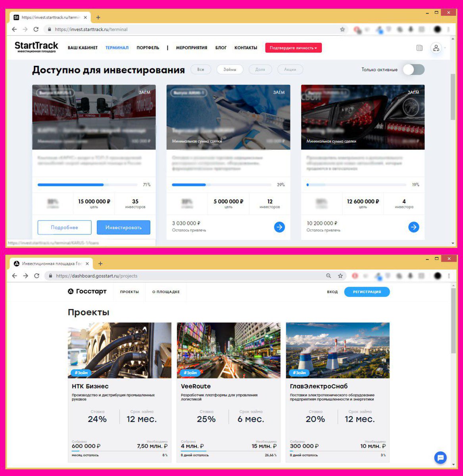Click the Подробнее button

click(65, 228)
